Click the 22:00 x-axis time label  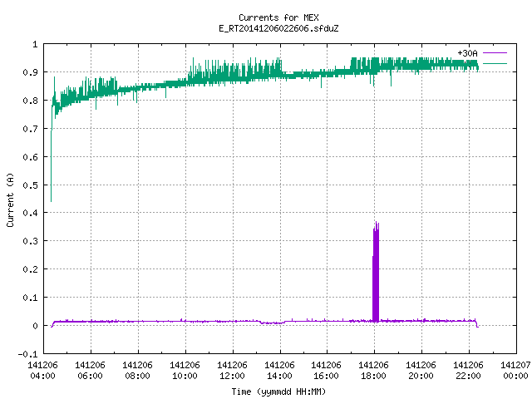click(x=468, y=376)
